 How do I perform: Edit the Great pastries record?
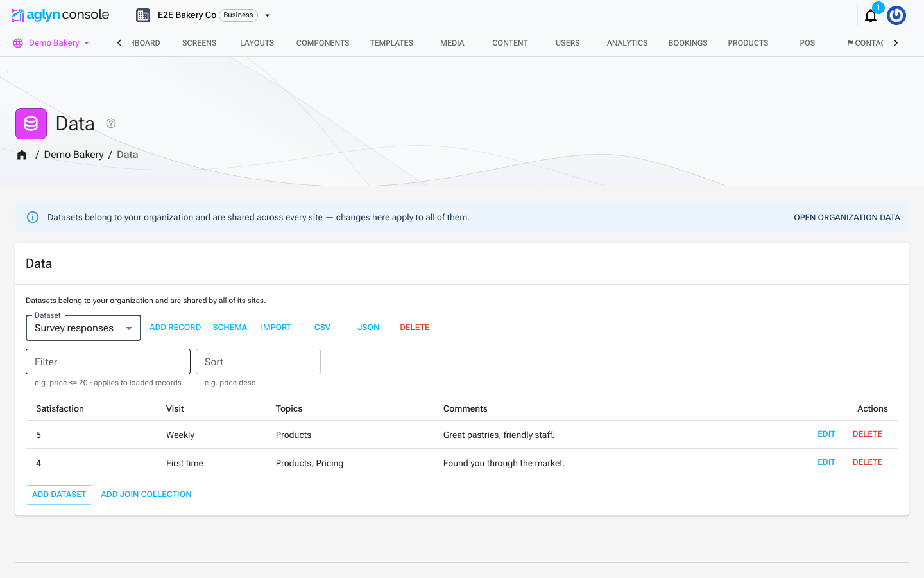(826, 434)
